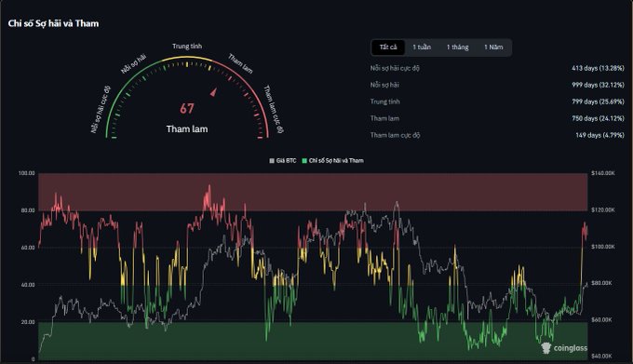Click the "$100.00K" right axis label
The image size is (633, 364).
pyautogui.click(x=602, y=247)
